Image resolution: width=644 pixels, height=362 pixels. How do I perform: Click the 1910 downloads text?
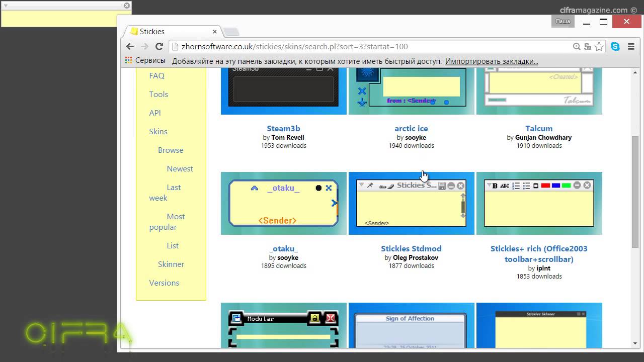click(x=539, y=145)
